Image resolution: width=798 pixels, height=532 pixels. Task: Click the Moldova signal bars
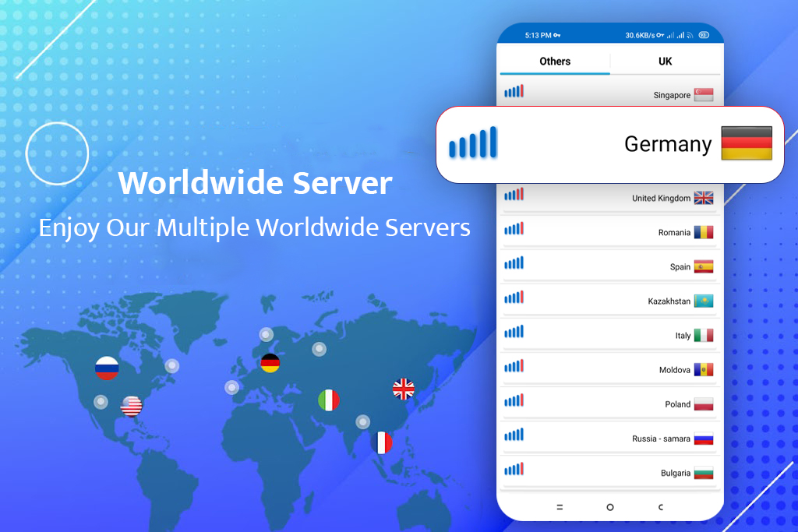514,365
